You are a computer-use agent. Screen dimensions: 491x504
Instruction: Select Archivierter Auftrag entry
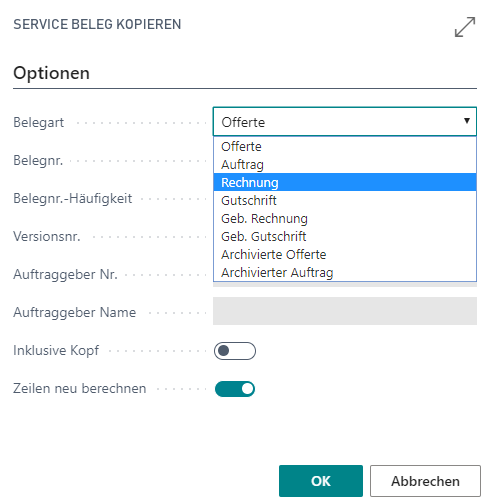345,272
